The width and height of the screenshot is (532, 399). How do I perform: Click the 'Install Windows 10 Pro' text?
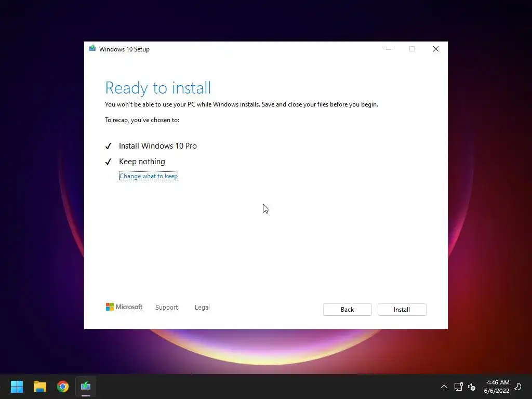coord(158,146)
